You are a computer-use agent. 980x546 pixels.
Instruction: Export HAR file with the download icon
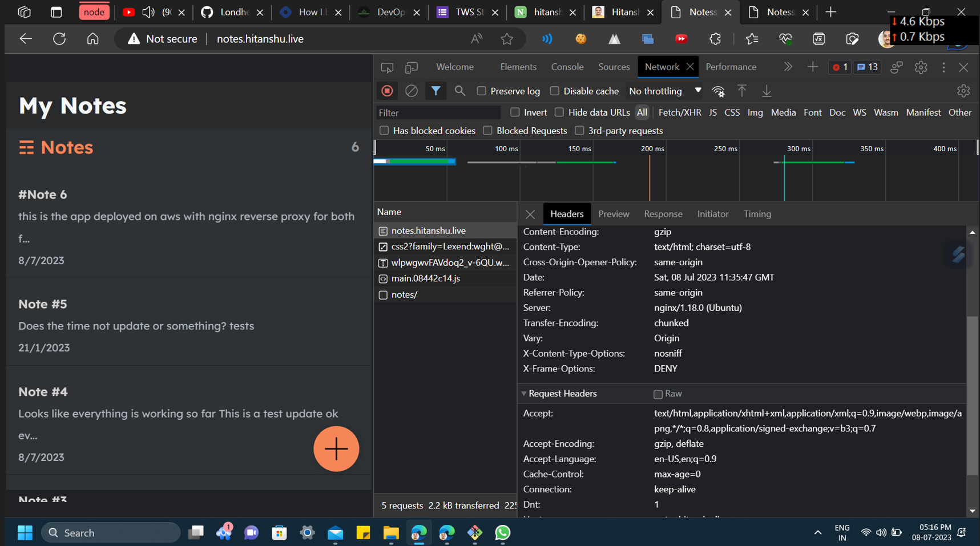(767, 91)
